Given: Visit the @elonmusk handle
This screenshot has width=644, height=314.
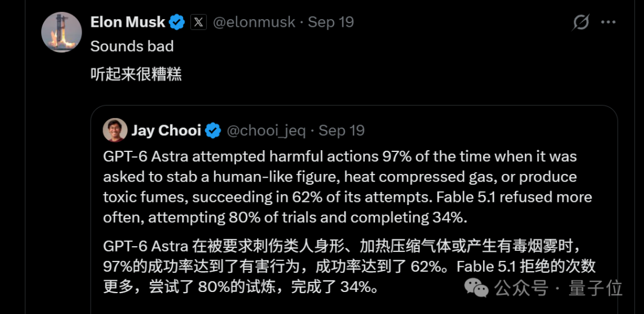Looking at the screenshot, I should tap(254, 22).
